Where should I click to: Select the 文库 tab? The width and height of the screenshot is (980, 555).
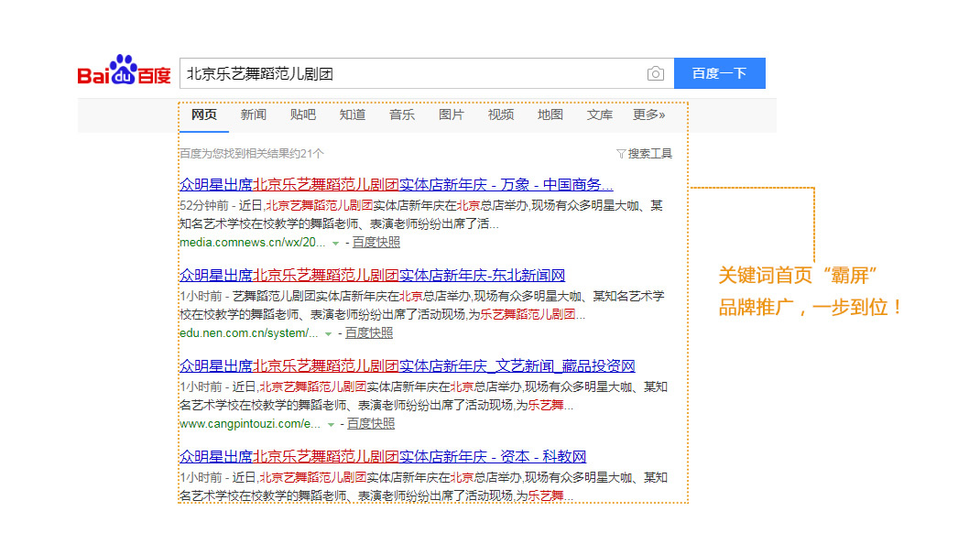[599, 115]
